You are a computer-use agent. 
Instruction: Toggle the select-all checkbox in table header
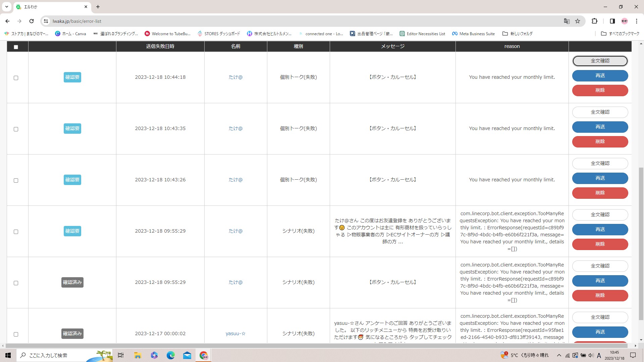coord(16,47)
